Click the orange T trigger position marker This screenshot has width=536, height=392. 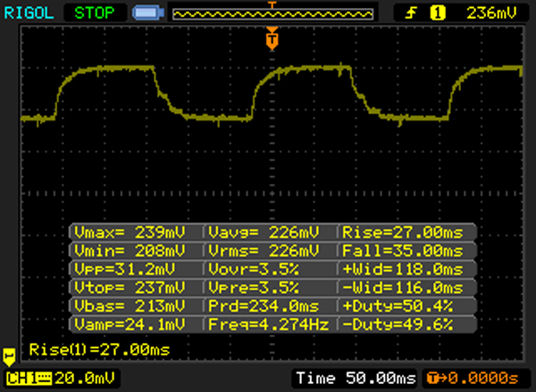pos(272,38)
